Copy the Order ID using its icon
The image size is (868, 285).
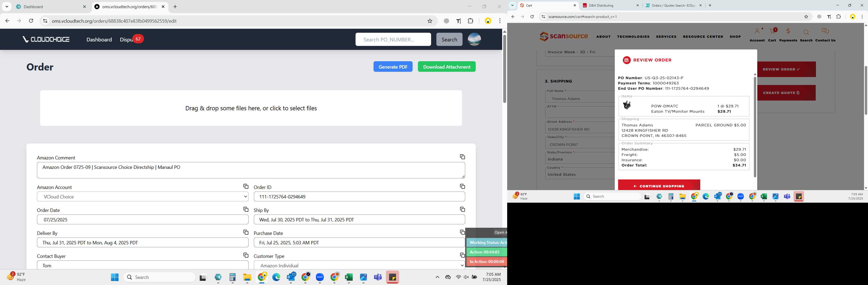pos(462,186)
